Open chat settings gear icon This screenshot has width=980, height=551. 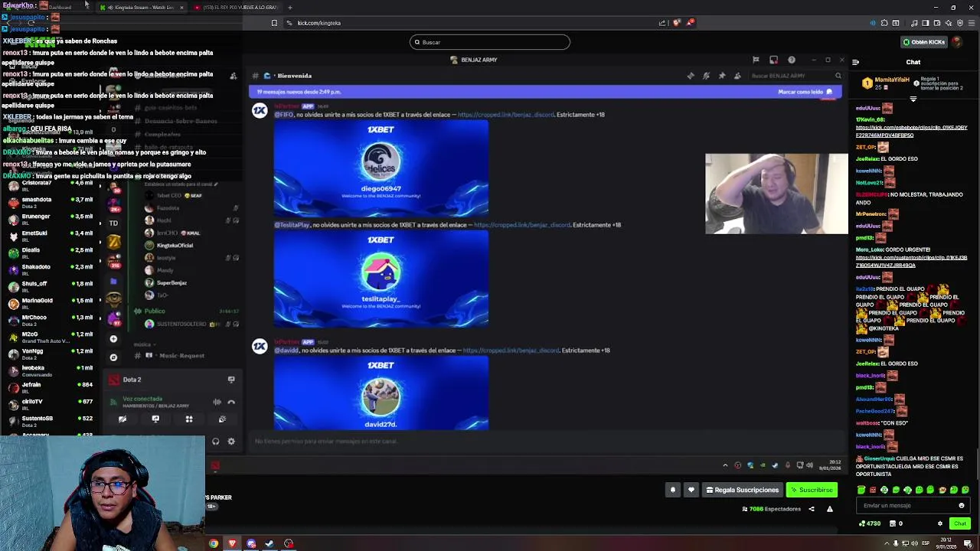(x=940, y=523)
